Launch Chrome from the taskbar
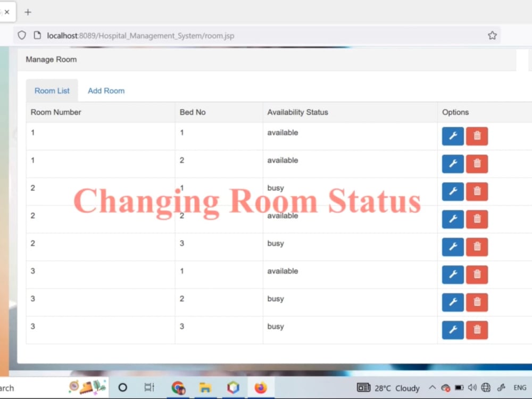 tap(178, 388)
